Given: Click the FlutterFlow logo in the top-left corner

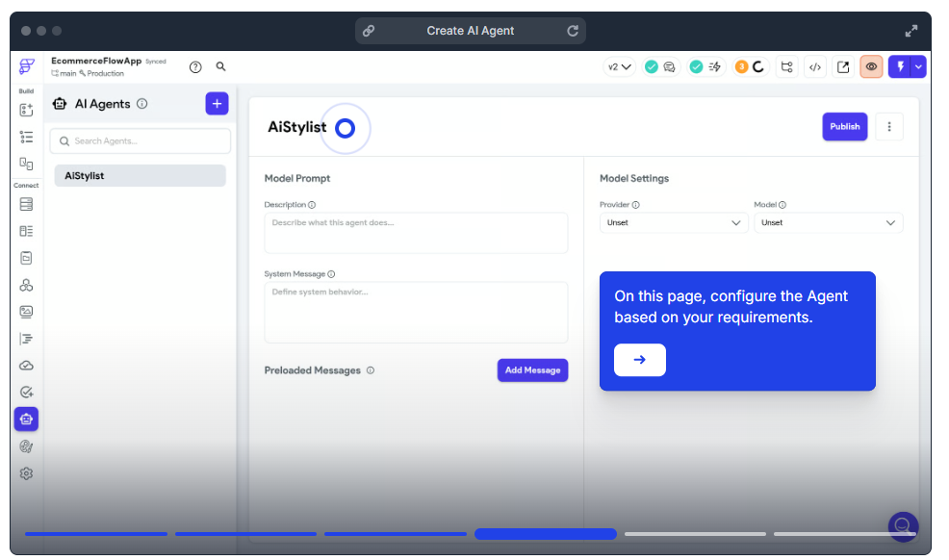Looking at the screenshot, I should click(27, 66).
